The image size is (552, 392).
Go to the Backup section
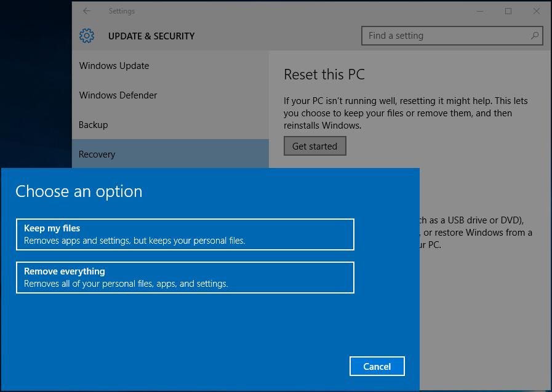pos(93,125)
